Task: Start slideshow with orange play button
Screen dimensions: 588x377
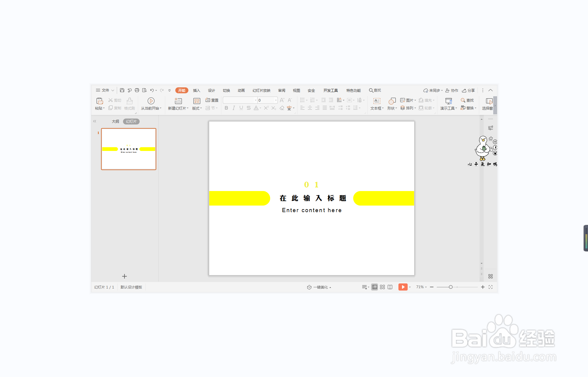Action: click(403, 287)
